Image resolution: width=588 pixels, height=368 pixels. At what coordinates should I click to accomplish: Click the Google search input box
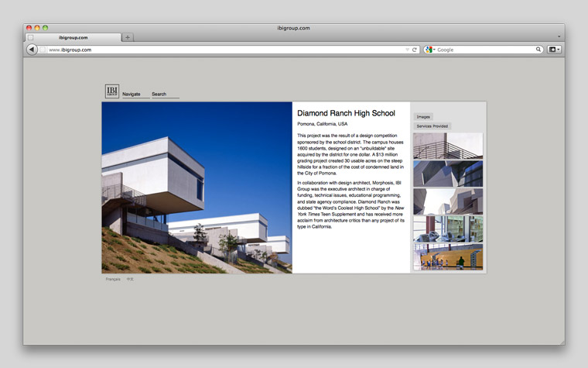484,50
